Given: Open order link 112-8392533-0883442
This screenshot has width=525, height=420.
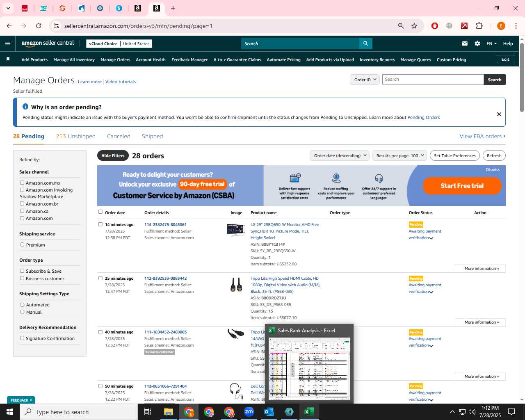Looking at the screenshot, I should 165,278.
